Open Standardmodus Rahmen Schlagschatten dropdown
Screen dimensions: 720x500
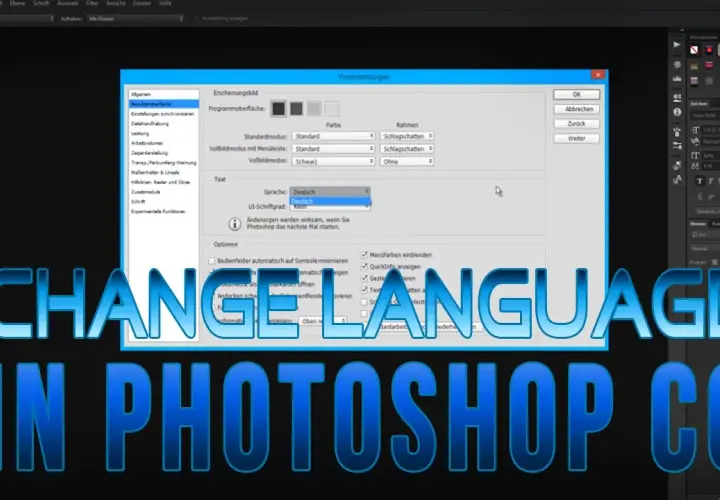click(x=407, y=136)
